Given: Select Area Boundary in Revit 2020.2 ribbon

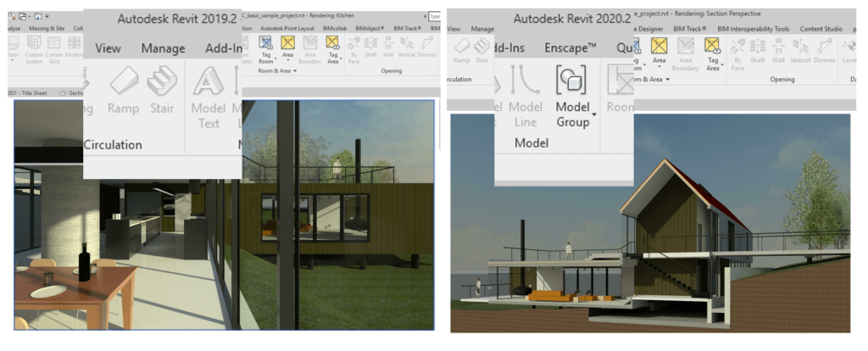Looking at the screenshot, I should click(685, 53).
